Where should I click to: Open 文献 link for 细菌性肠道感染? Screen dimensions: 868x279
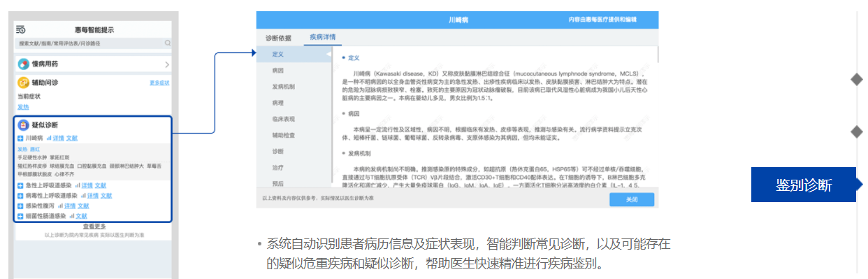coord(82,216)
